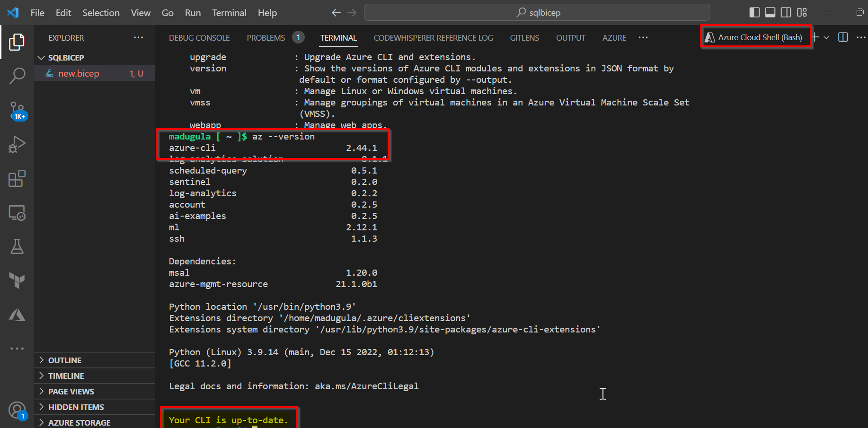Open Source Control view with 1K+ badge
The width and height of the screenshot is (868, 428).
pyautogui.click(x=17, y=111)
